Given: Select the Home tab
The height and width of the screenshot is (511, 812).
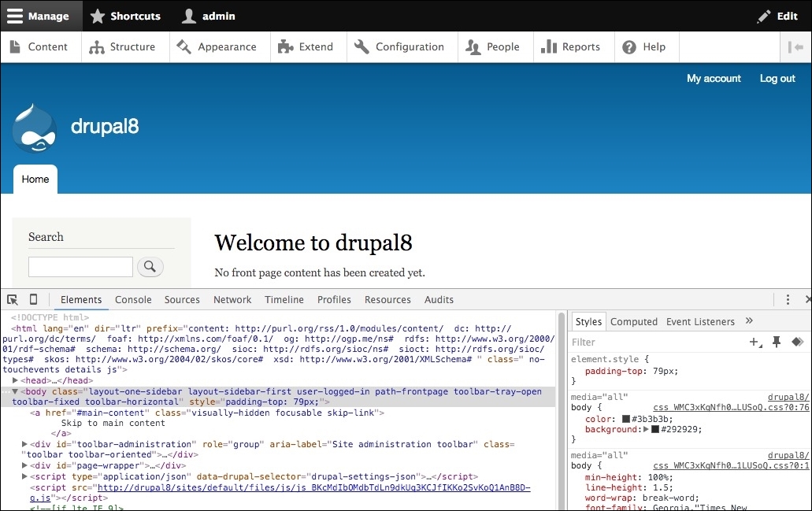Looking at the screenshot, I should tap(35, 180).
